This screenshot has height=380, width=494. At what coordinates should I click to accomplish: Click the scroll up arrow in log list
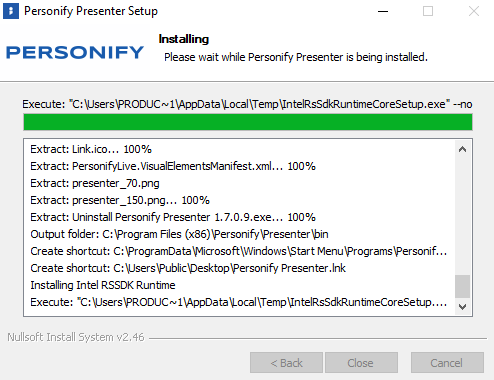pos(462,149)
